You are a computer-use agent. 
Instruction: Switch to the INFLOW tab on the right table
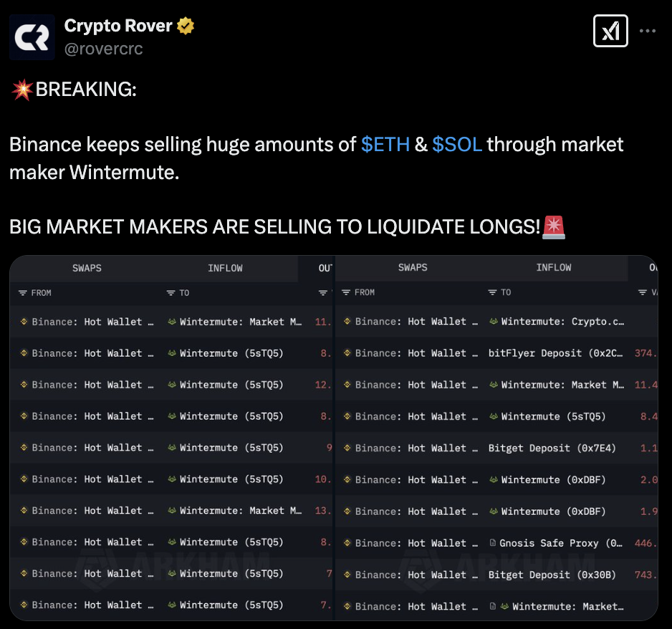[x=554, y=267]
